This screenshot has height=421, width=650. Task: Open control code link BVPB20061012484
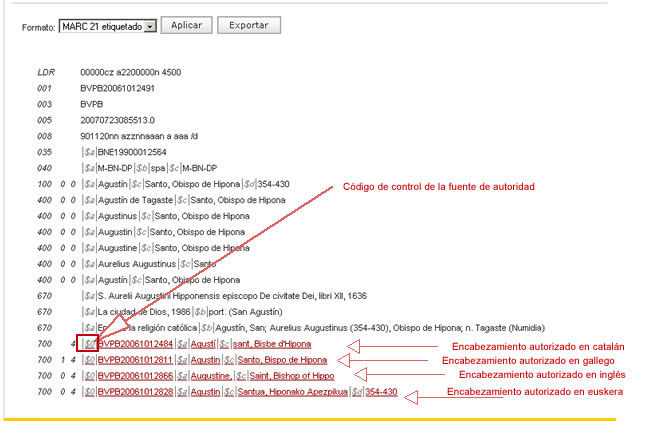click(135, 345)
